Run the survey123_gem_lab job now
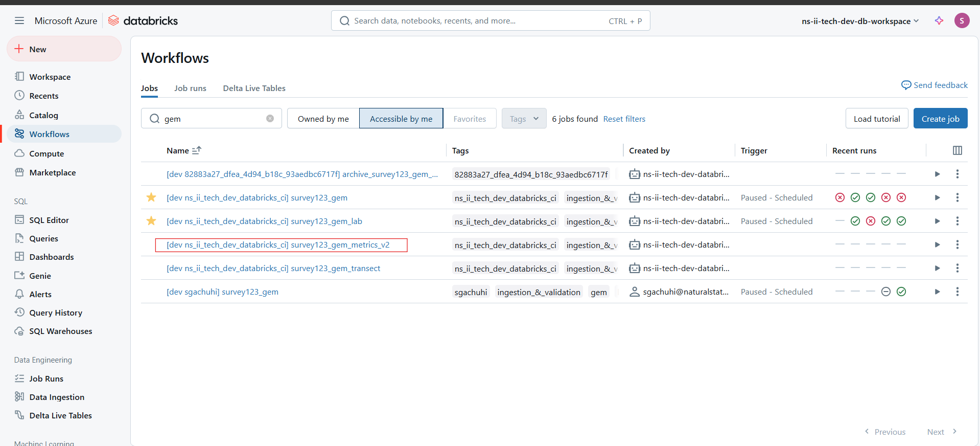Screen dimensions: 980x446 [937, 221]
